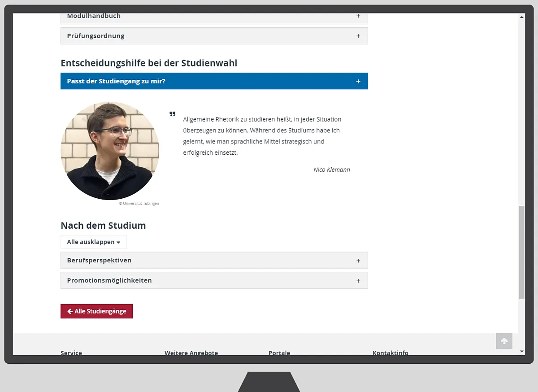The image size is (538, 392).
Task: Click plus icon on Promotionsmöglichkeiten row
Action: pos(358,281)
